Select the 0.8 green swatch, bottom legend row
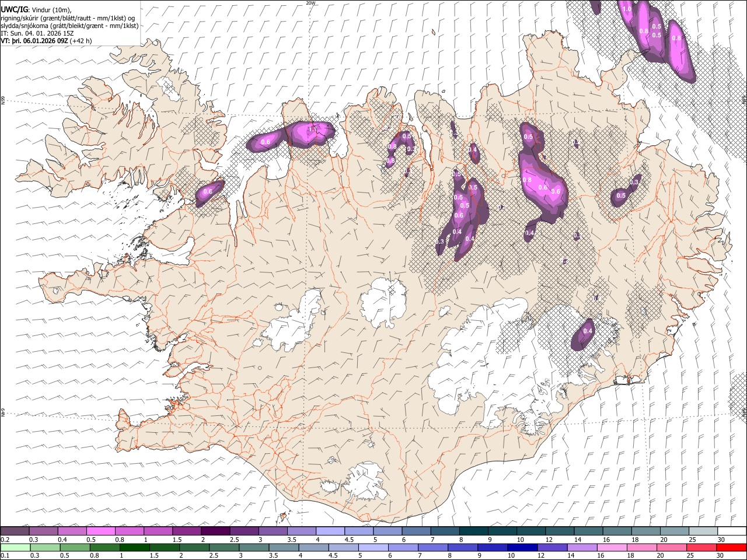747x560 pixels. (104, 547)
